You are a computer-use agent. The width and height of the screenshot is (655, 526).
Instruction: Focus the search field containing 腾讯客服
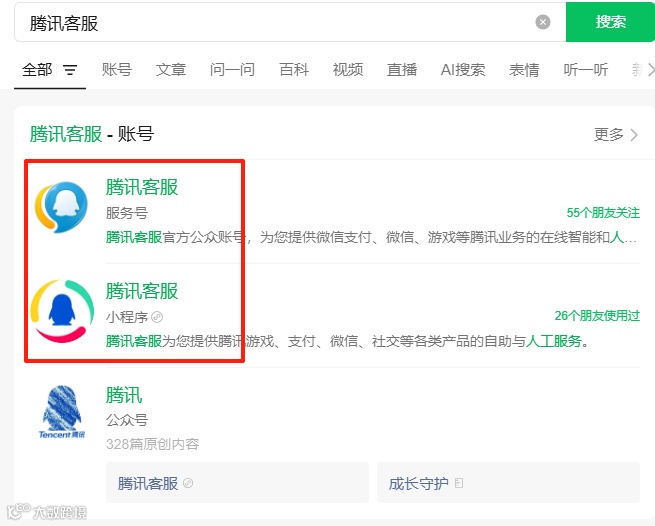click(290, 22)
